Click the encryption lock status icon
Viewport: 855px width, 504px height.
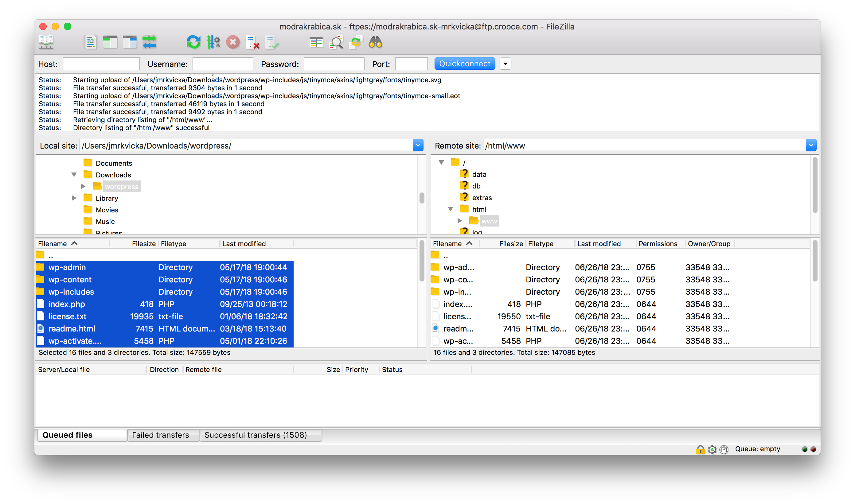(x=700, y=449)
